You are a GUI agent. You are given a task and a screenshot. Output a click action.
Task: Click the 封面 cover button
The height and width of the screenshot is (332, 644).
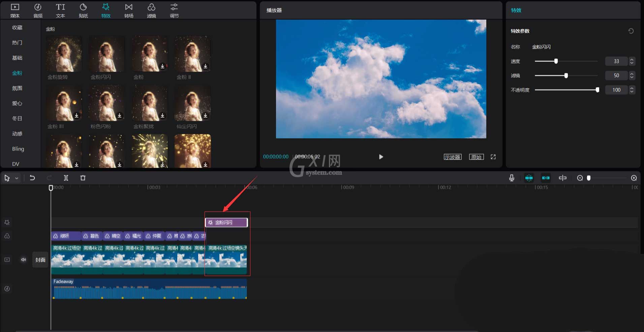(x=40, y=260)
